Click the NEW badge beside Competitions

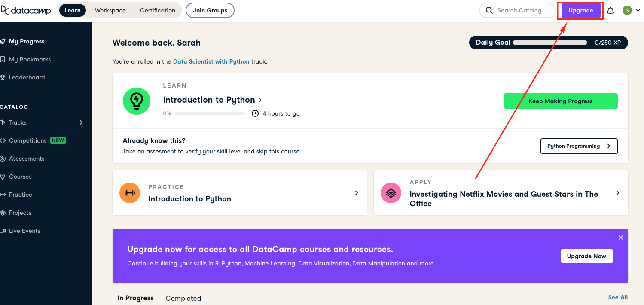[x=58, y=140]
